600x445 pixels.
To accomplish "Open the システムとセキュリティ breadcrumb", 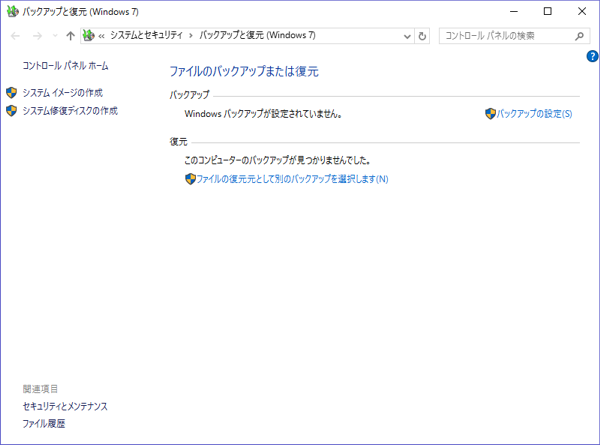I will point(147,35).
